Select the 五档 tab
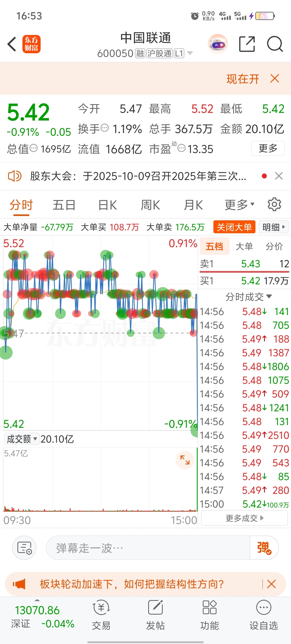291x644 pixels. 214,246
